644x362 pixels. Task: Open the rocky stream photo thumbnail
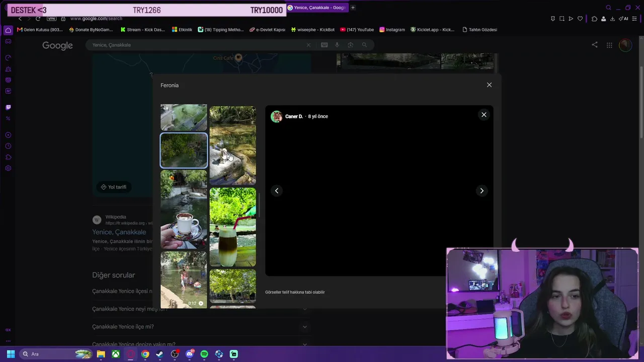tap(232, 145)
